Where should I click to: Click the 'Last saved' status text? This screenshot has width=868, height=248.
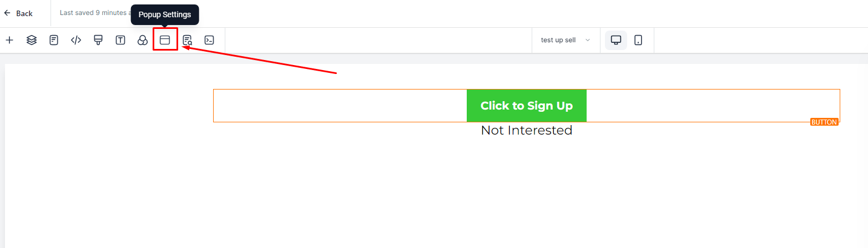pyautogui.click(x=94, y=12)
